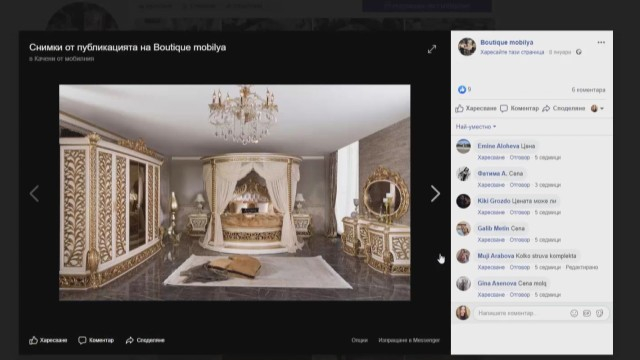Go to next photo arrow
The width and height of the screenshot is (640, 360).
[x=435, y=193]
